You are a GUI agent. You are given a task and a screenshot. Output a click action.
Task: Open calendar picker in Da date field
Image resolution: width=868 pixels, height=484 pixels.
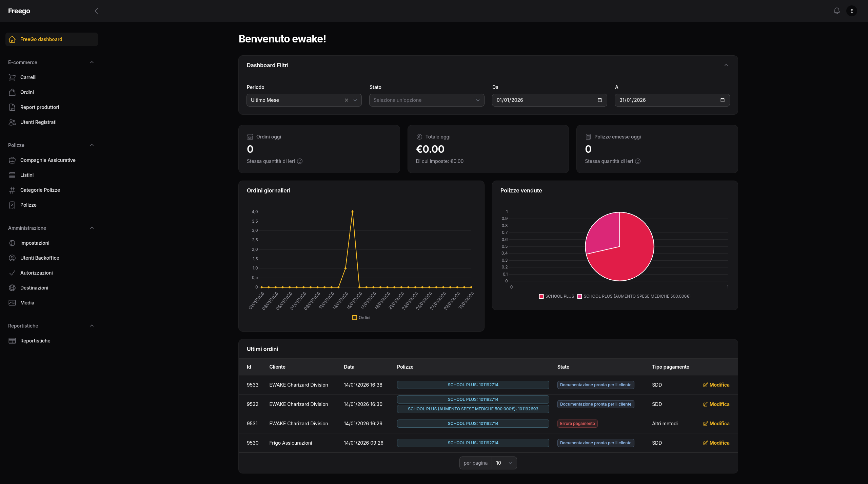[x=599, y=100]
